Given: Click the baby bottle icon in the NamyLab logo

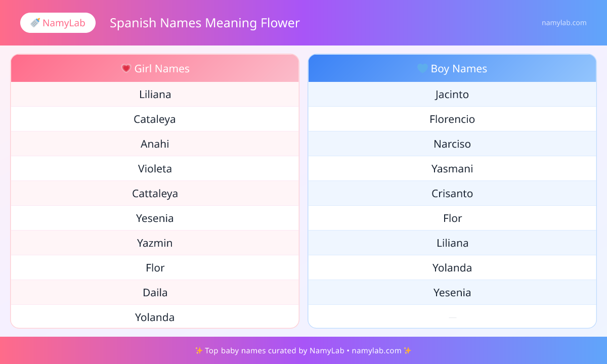Looking at the screenshot, I should [35, 23].
